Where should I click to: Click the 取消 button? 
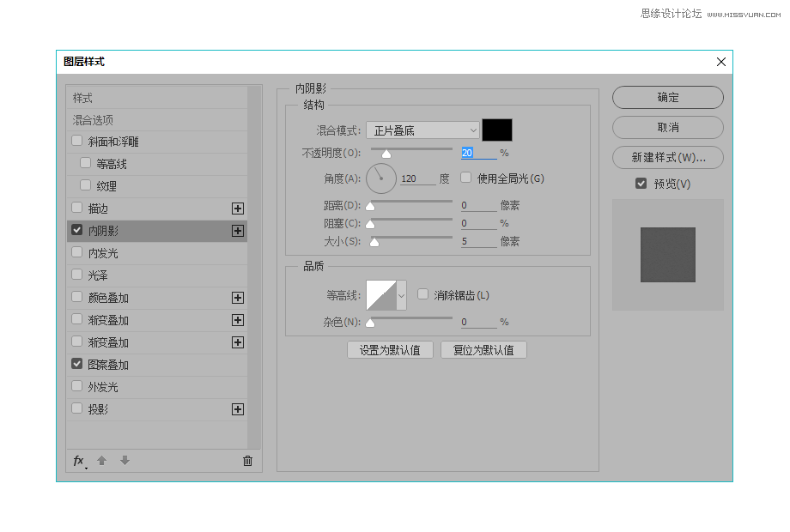(668, 127)
